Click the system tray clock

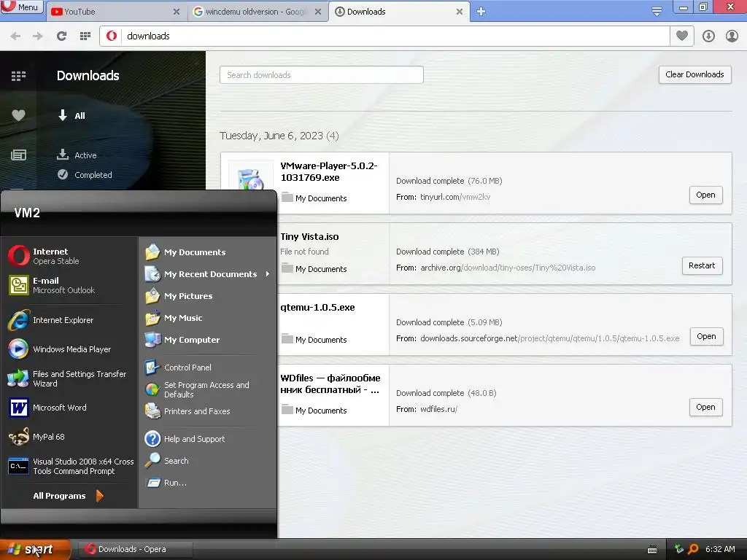tap(720, 549)
